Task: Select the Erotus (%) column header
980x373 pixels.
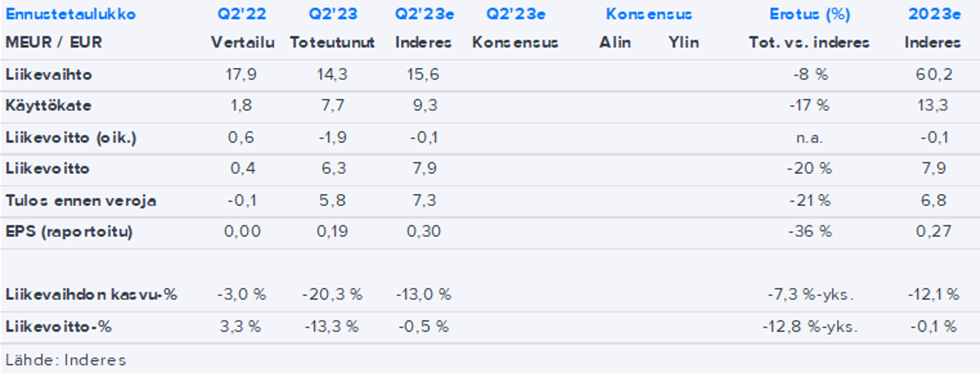Action: pyautogui.click(x=810, y=15)
